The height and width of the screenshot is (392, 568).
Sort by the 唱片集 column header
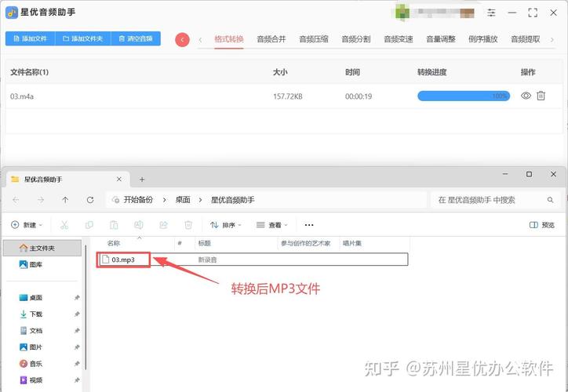coord(352,243)
